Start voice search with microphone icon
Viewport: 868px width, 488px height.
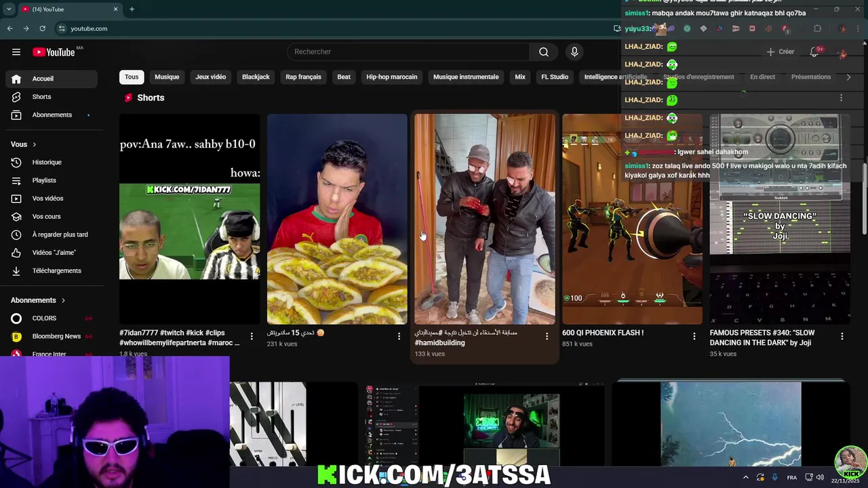click(574, 52)
